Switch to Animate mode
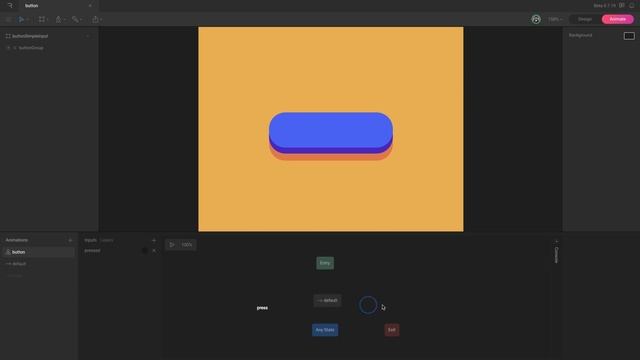The height and width of the screenshot is (360, 640). pos(618,19)
